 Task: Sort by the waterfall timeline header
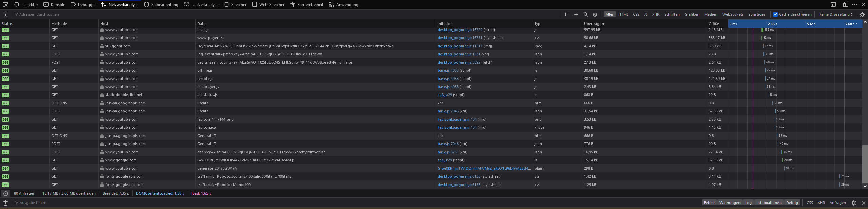pyautogui.click(x=795, y=24)
